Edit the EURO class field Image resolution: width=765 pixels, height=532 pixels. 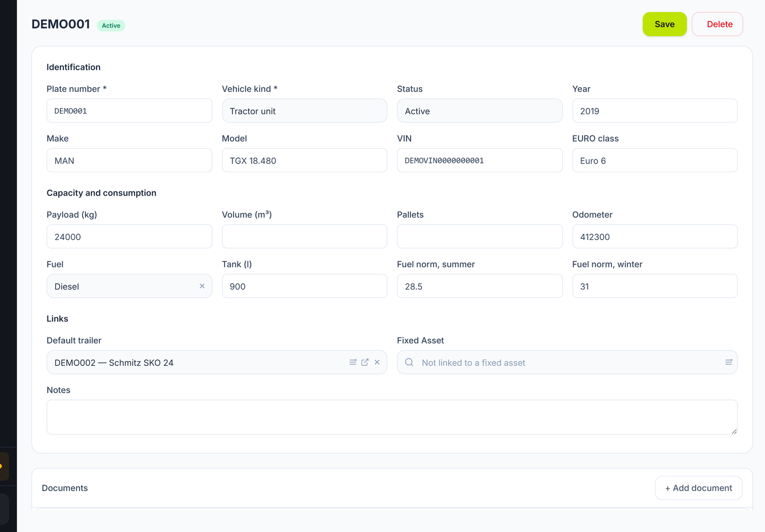click(x=655, y=160)
